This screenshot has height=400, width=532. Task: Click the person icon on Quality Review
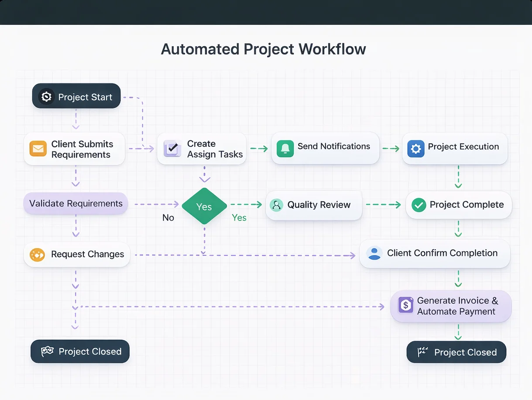276,205
